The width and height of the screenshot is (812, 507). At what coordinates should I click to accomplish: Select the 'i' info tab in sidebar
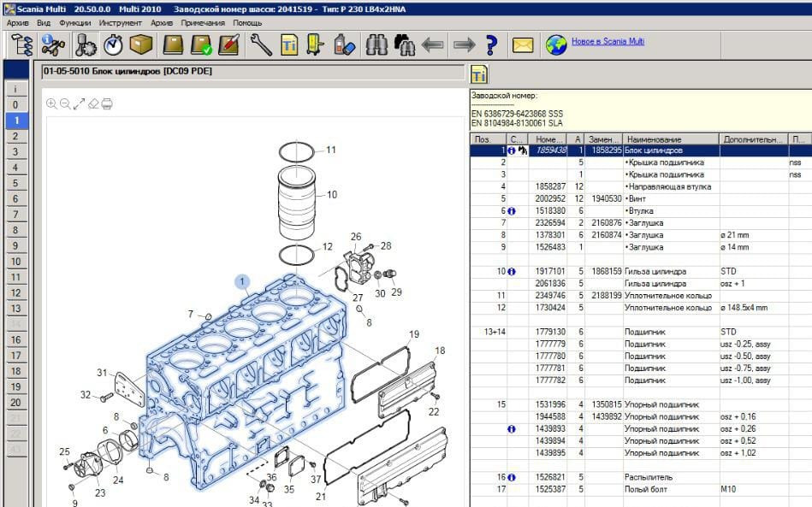15,88
